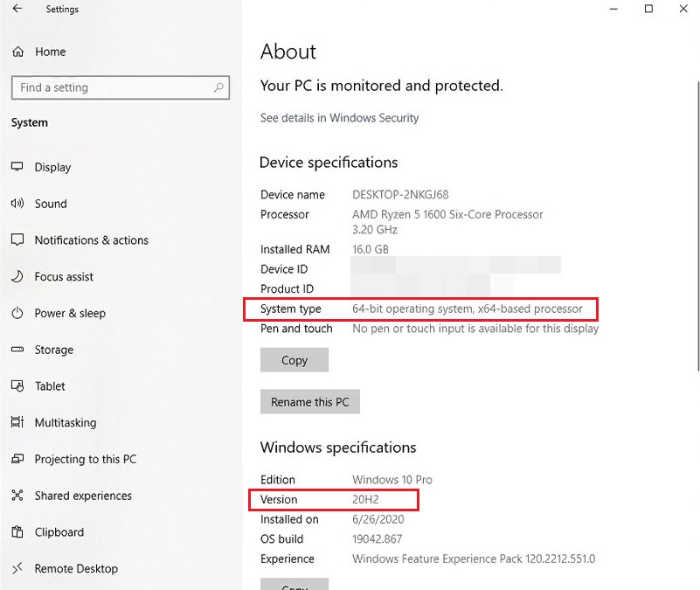This screenshot has height=590, width=700.
Task: Click the Remote Desktop icon
Action: (17, 568)
